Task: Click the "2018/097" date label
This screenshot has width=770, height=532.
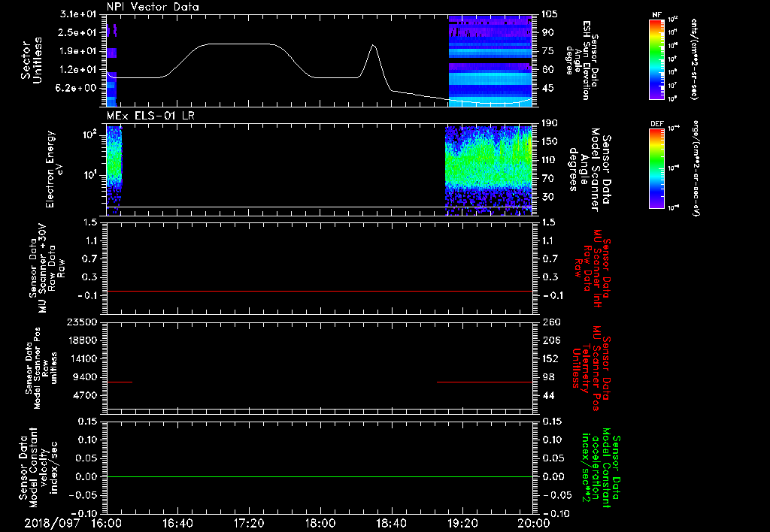Action: tap(51, 524)
